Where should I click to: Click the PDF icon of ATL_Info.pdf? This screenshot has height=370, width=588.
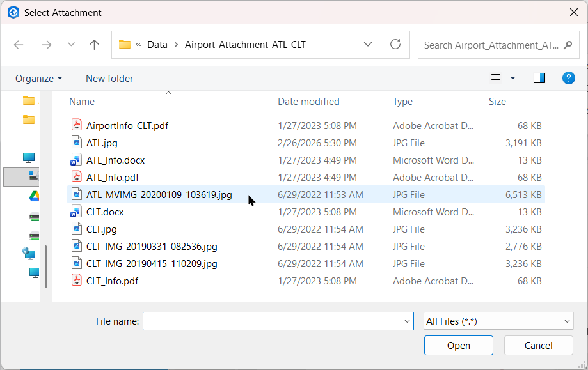point(77,176)
